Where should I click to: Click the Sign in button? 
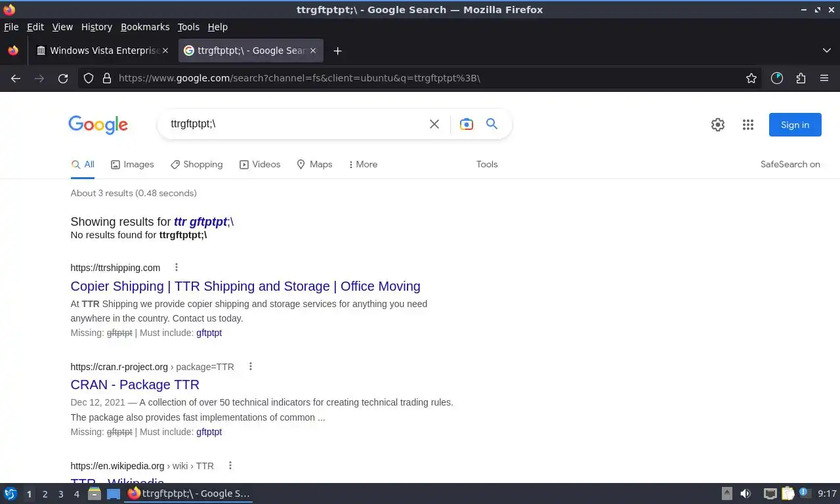click(795, 125)
